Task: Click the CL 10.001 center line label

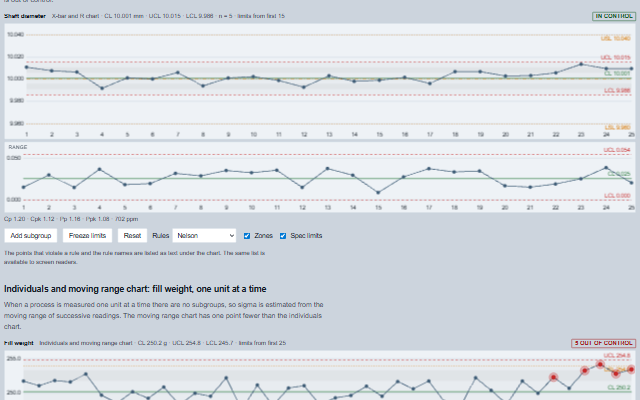Action: pyautogui.click(x=617, y=73)
